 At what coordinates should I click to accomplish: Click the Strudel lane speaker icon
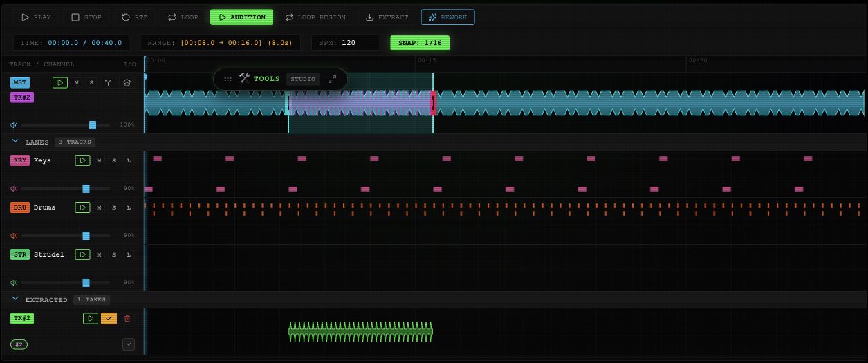tap(14, 282)
